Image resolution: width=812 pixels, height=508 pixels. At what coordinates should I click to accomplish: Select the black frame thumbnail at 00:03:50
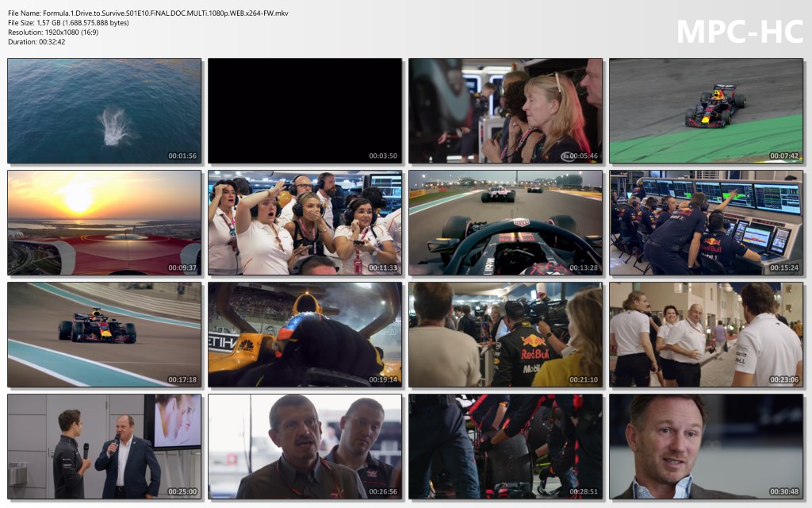click(304, 110)
